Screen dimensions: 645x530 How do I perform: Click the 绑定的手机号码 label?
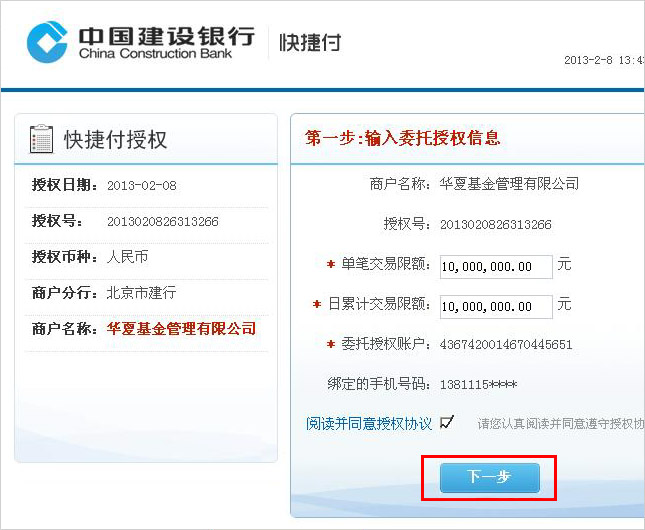point(378,384)
